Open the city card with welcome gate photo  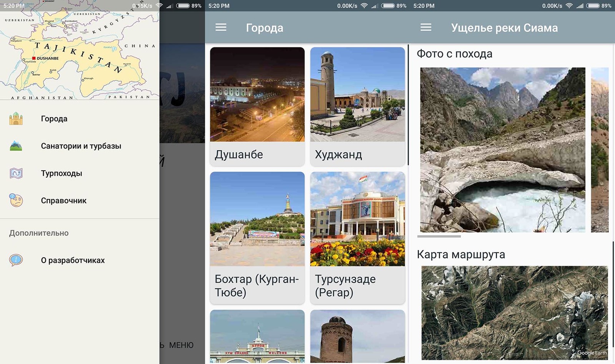click(x=257, y=336)
